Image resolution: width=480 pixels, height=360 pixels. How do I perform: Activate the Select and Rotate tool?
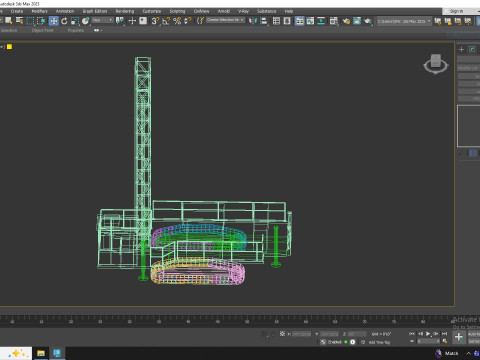coord(64,21)
